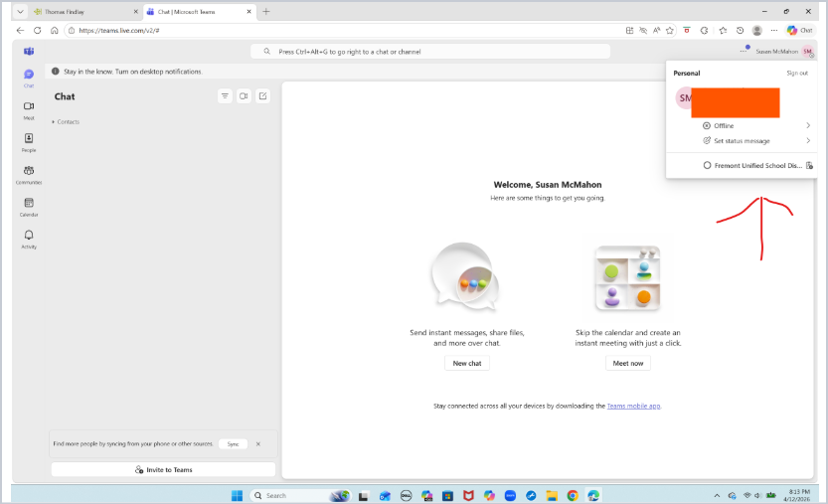Filter the chat list
The width and height of the screenshot is (828, 504).
point(225,96)
